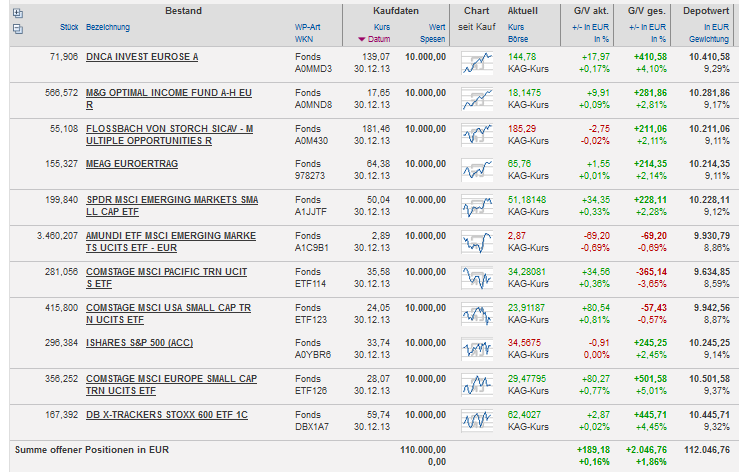This screenshot has height=472, width=739.
Task: Sort G/V ges. by +/- in EUR
Action: pos(648,27)
